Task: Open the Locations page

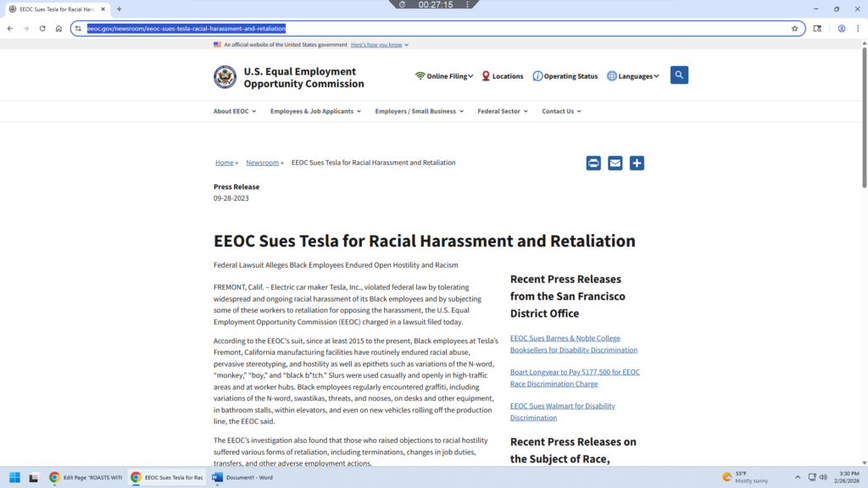Action: pos(502,76)
